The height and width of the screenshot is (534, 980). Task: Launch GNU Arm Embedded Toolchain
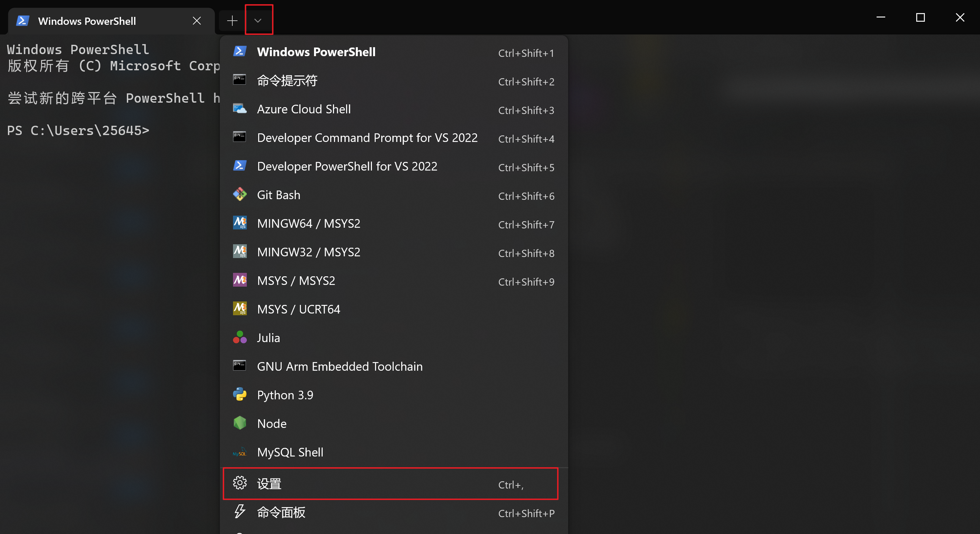340,366
